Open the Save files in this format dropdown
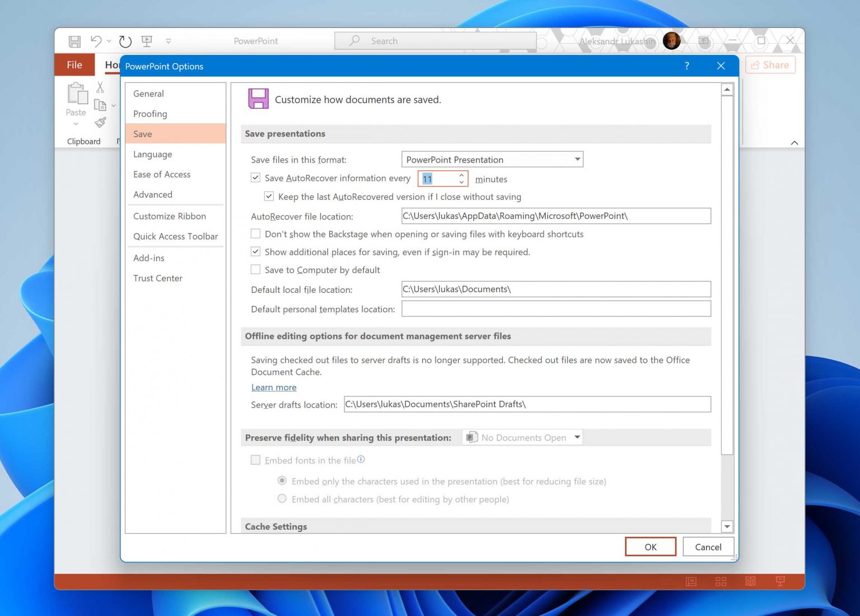This screenshot has width=860, height=616. (x=577, y=159)
